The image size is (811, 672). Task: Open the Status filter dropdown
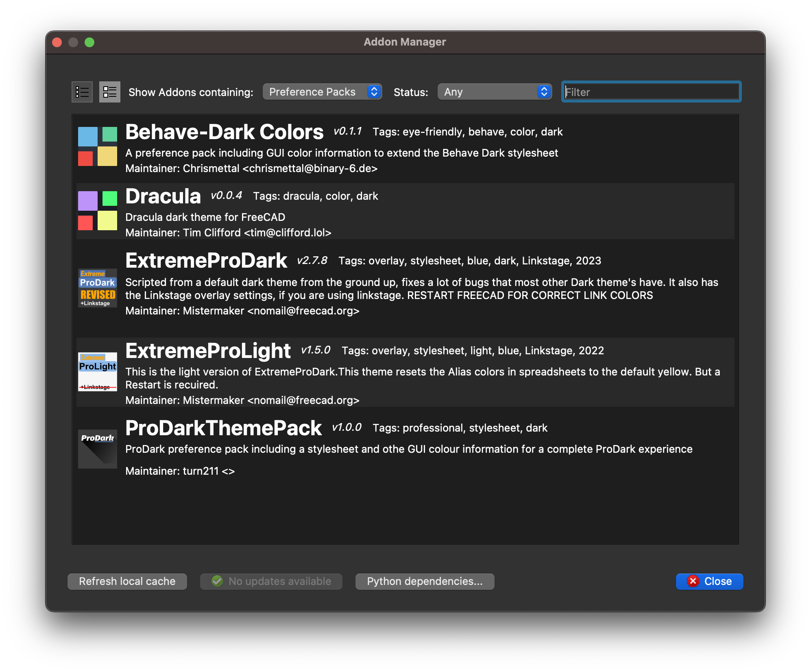pos(495,92)
